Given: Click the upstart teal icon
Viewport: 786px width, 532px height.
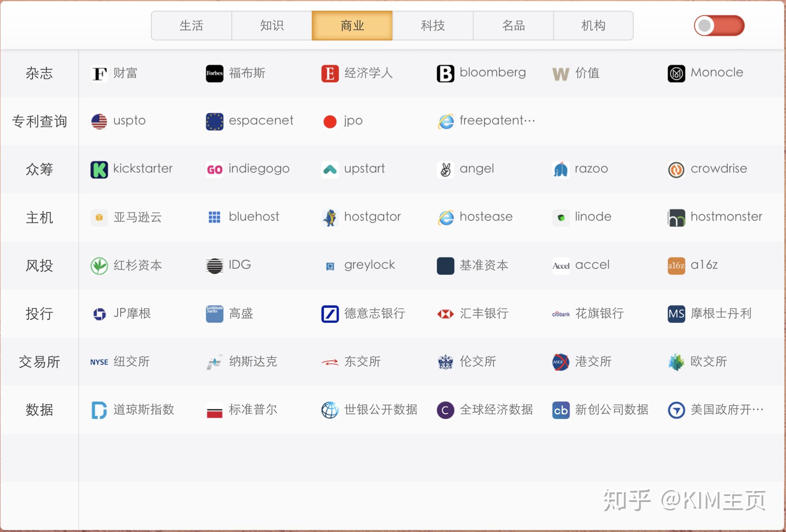Looking at the screenshot, I should coord(330,170).
